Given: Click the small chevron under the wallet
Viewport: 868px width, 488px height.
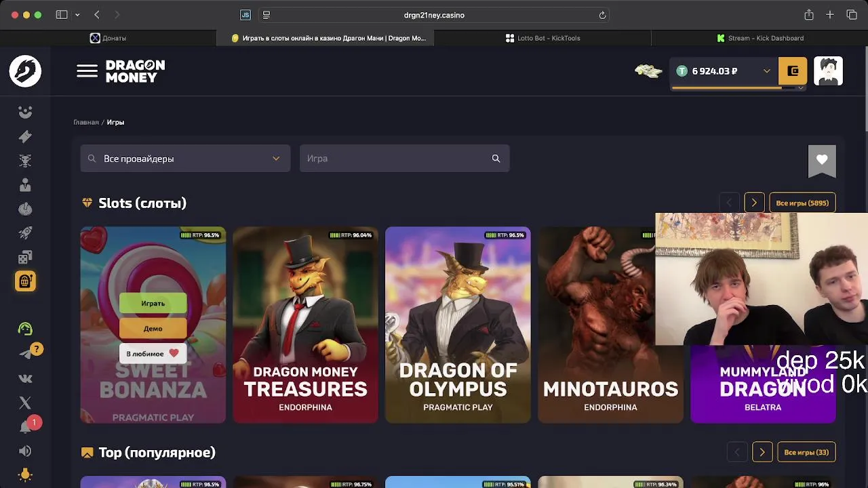Looking at the screenshot, I should [800, 88].
